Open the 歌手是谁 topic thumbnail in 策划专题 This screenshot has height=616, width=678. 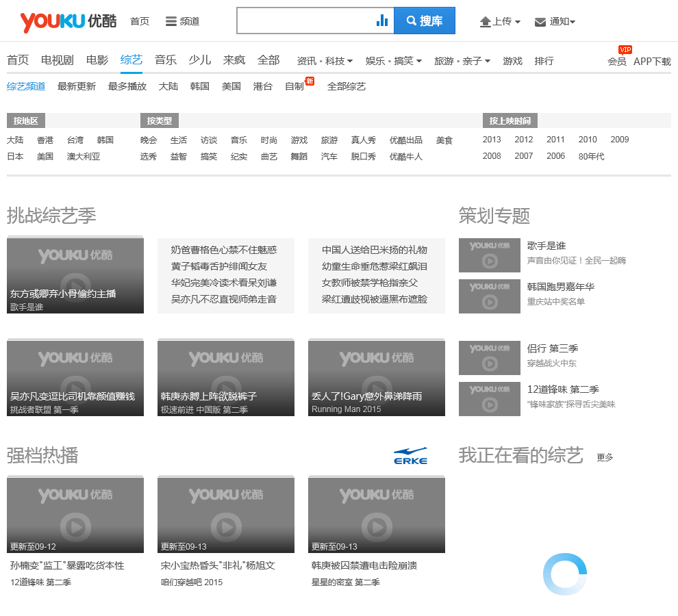(490, 255)
